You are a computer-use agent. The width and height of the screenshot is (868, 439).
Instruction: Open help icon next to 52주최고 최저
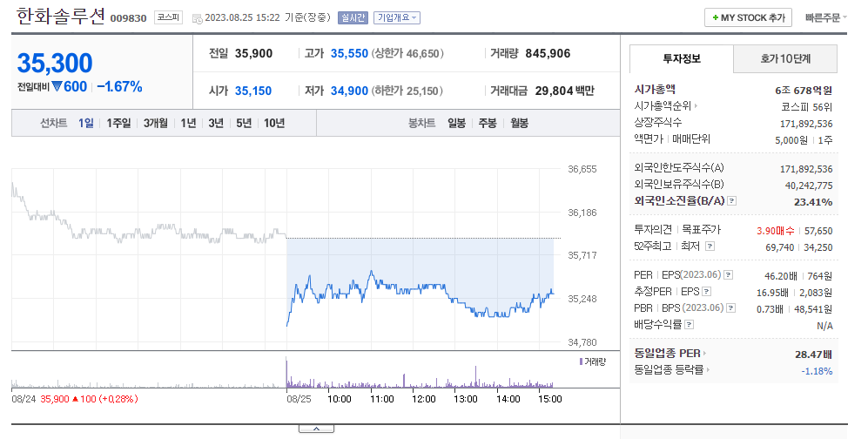710,247
